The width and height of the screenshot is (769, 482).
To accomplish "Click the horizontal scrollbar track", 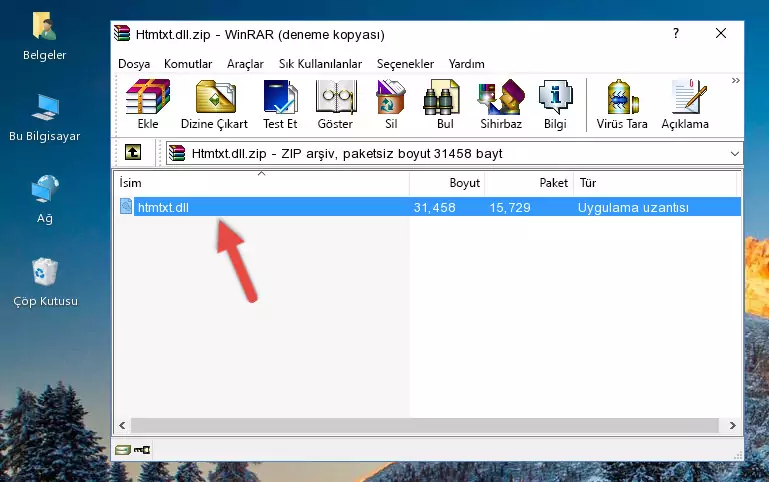I will tap(425, 425).
